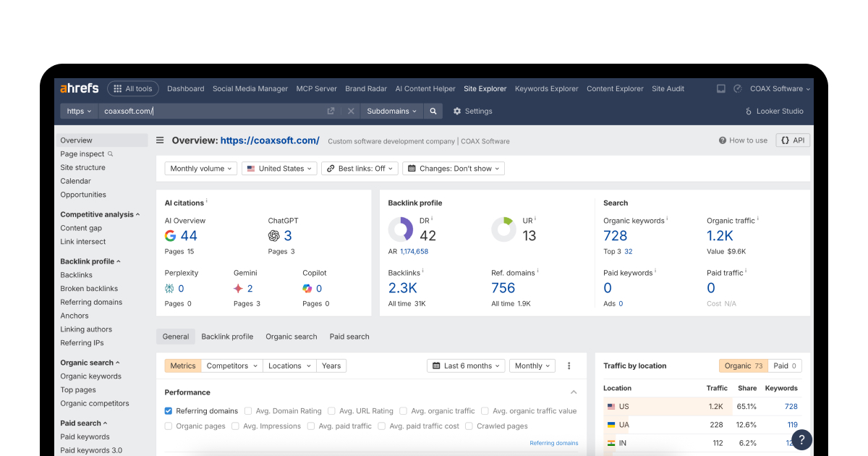The image size is (868, 456).
Task: Click the US flag row in Traffic by location
Action: (x=702, y=407)
